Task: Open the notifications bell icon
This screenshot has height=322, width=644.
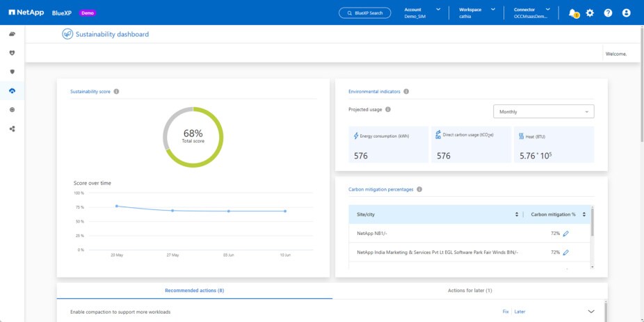Action: (572, 13)
